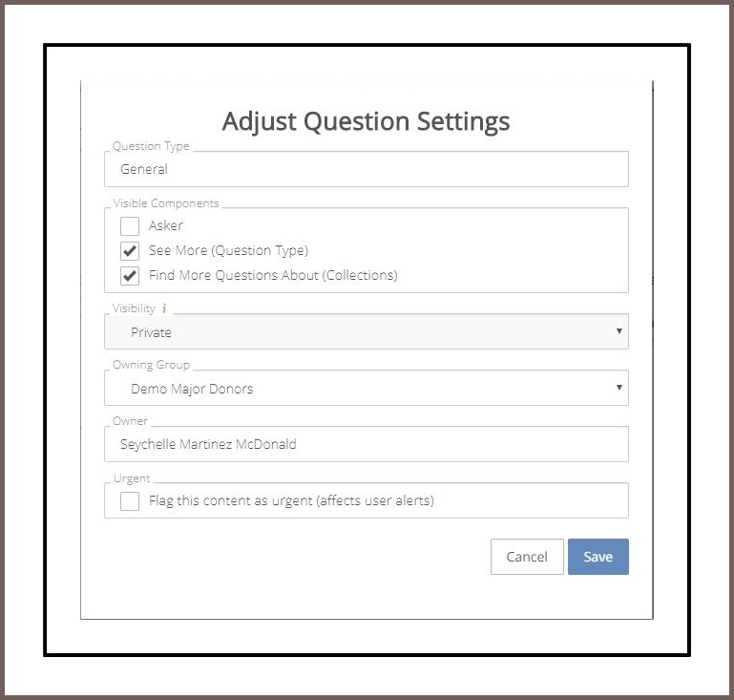The height and width of the screenshot is (700, 734).
Task: Click the Question Type field showing General
Action: click(x=367, y=169)
